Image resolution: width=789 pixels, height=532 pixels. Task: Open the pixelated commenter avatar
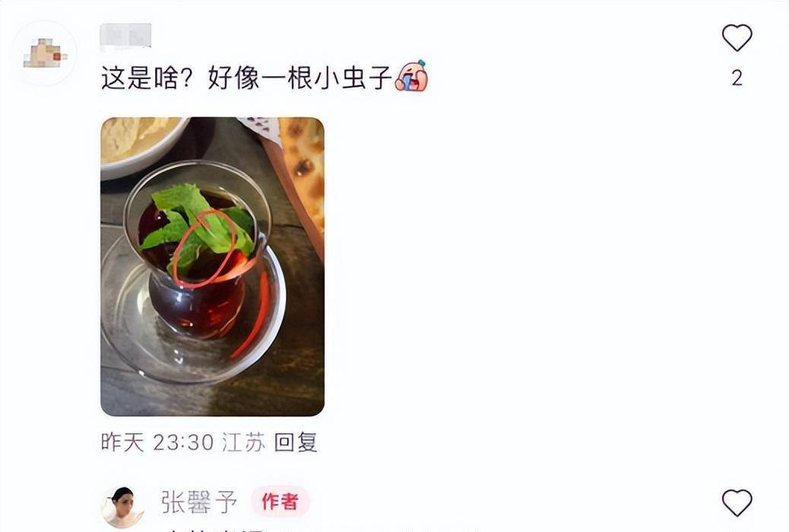45,53
